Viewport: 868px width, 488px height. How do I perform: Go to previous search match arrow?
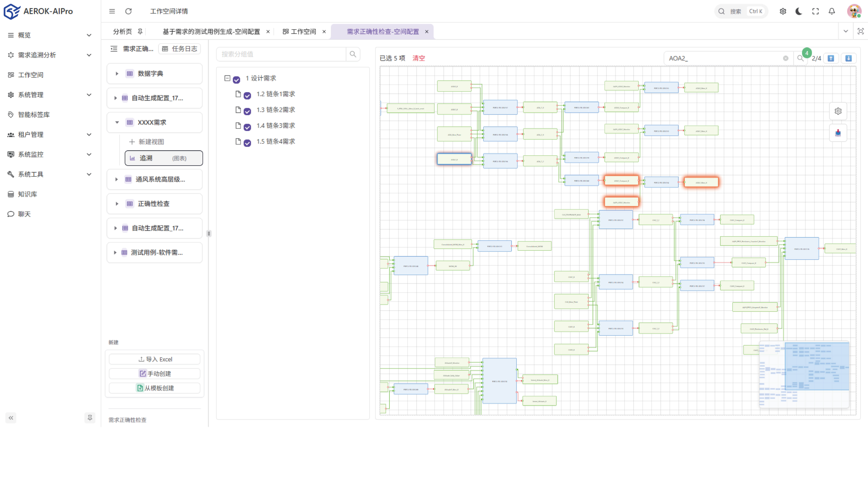pyautogui.click(x=831, y=58)
